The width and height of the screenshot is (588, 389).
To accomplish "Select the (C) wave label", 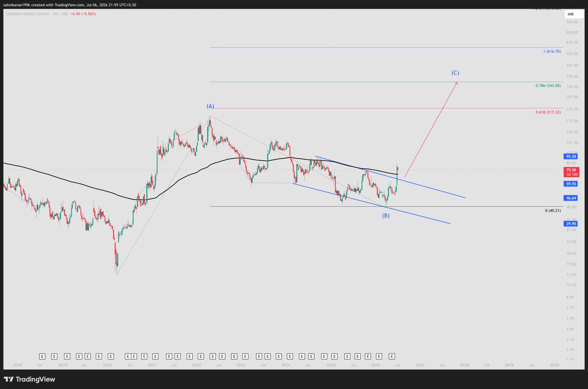I will click(x=455, y=73).
